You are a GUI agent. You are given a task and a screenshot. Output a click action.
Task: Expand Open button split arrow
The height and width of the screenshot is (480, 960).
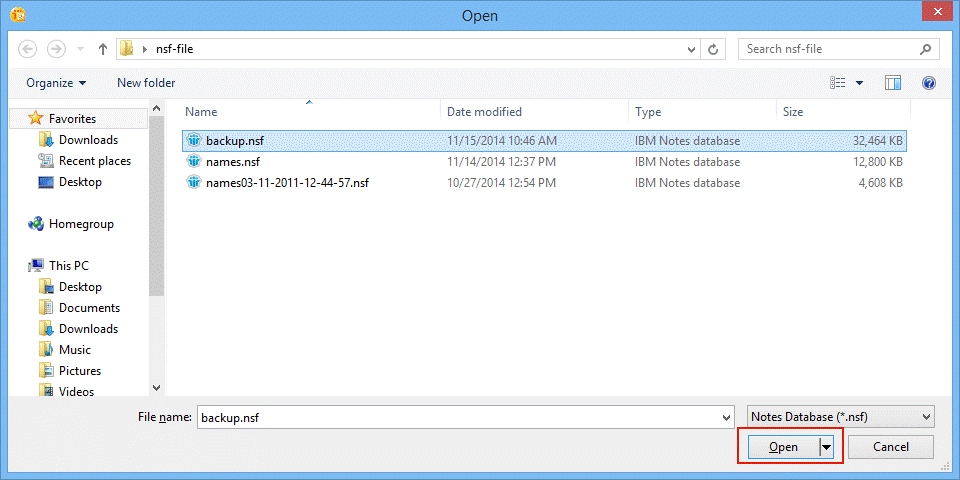827,447
